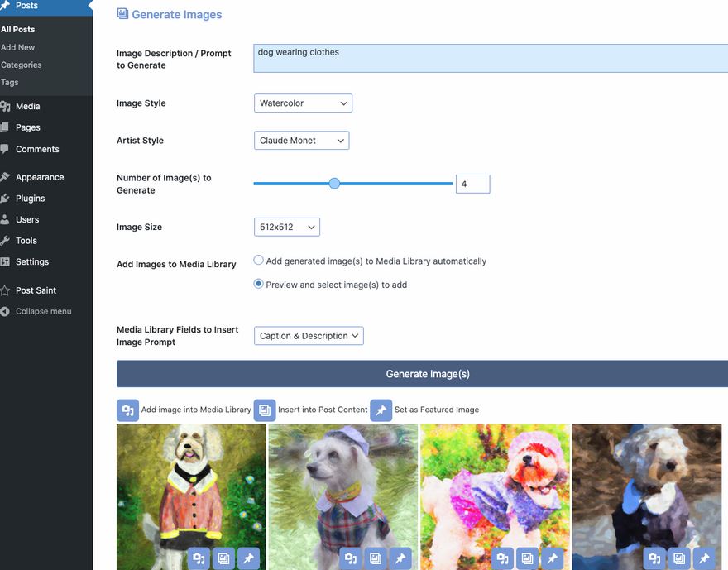Click the fourth dark dog painting thumbnail
Screen dimensions: 728x570
point(647,496)
